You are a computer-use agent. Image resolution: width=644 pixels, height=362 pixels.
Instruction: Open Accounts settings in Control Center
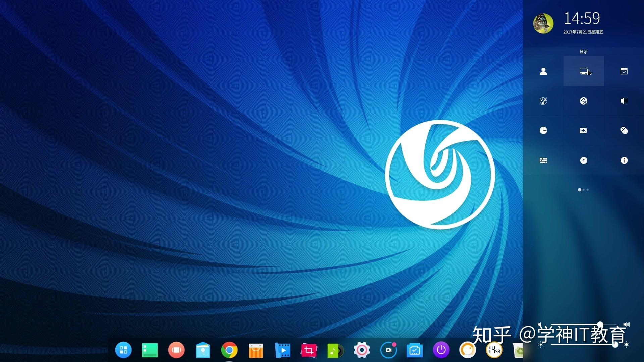coord(543,71)
